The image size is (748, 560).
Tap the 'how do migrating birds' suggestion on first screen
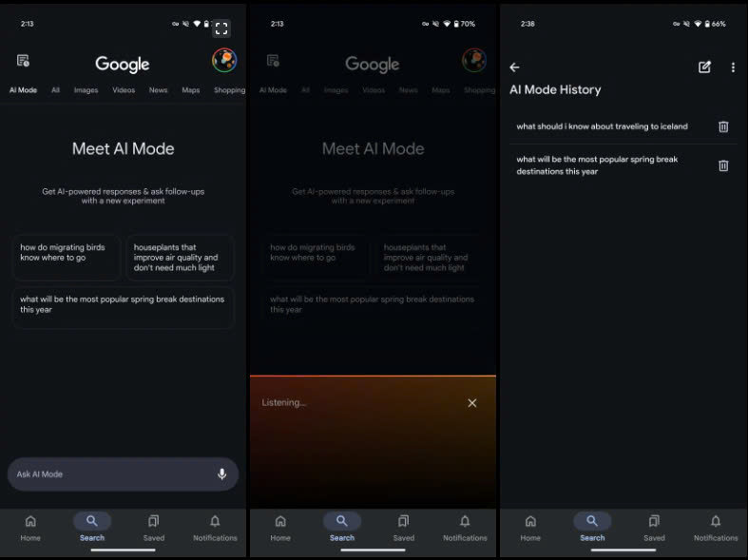coord(67,257)
